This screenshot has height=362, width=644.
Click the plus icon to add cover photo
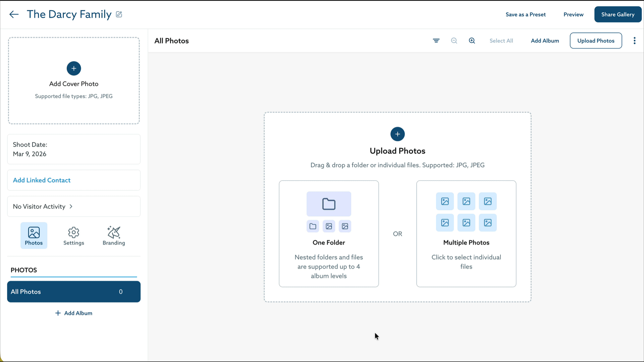(74, 68)
